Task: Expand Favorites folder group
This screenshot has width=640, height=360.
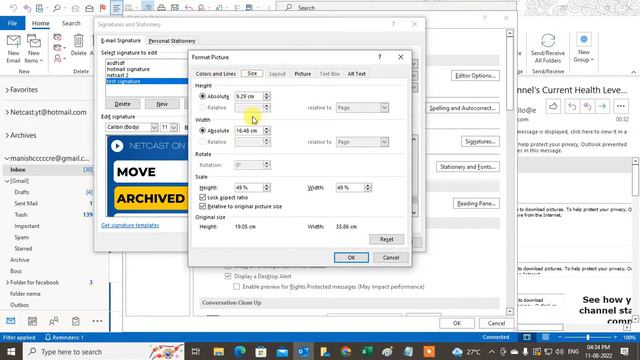Action: [x=7, y=90]
